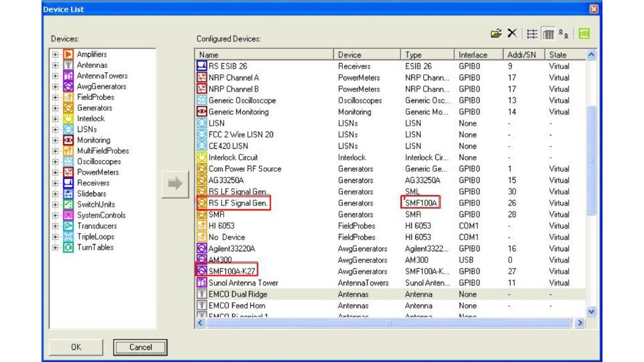Click the Sunol Antenna Tower row icon
The image size is (644, 362).
201,282
